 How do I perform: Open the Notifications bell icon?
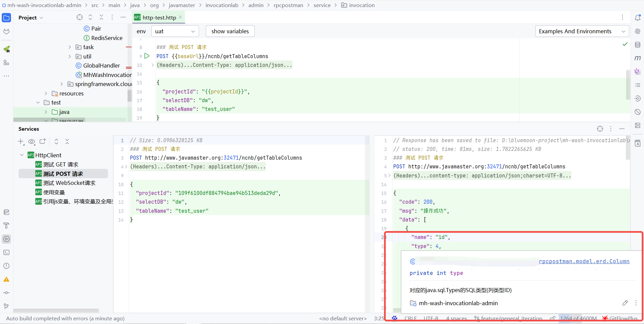click(637, 18)
